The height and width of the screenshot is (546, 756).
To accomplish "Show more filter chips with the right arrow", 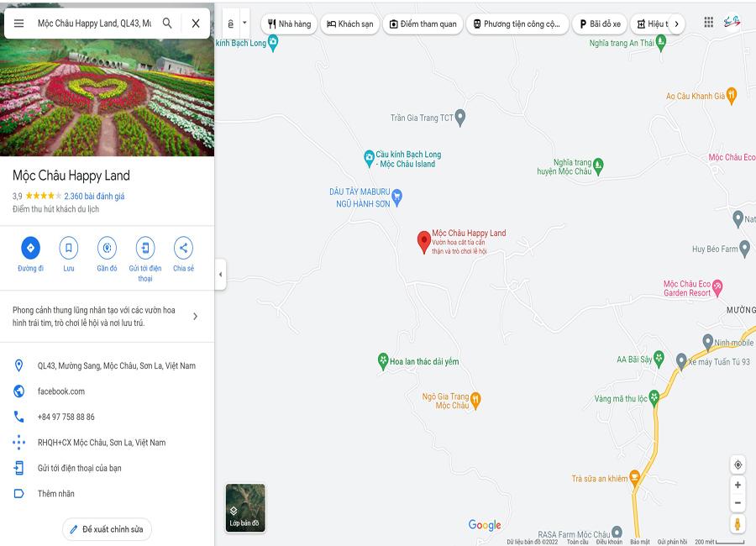I will [x=676, y=24].
